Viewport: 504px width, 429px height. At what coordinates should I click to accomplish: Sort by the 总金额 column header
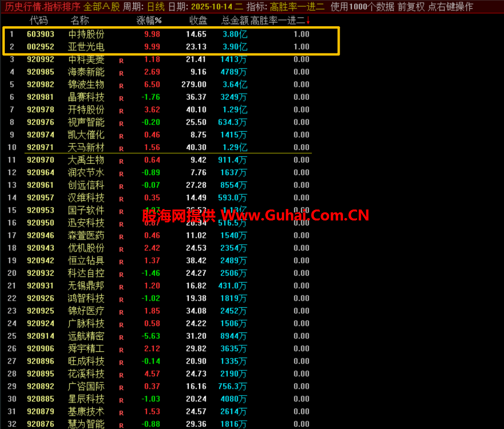click(x=235, y=21)
